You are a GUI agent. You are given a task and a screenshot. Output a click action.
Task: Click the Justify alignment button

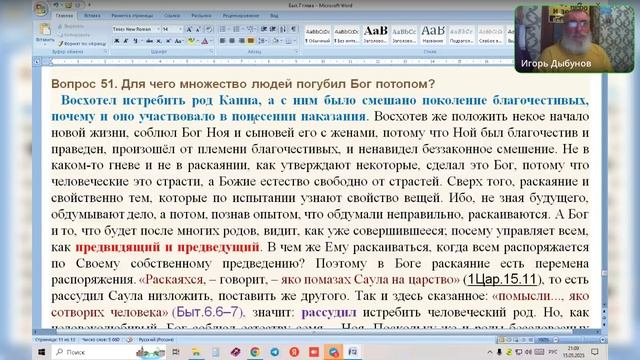(x=251, y=41)
